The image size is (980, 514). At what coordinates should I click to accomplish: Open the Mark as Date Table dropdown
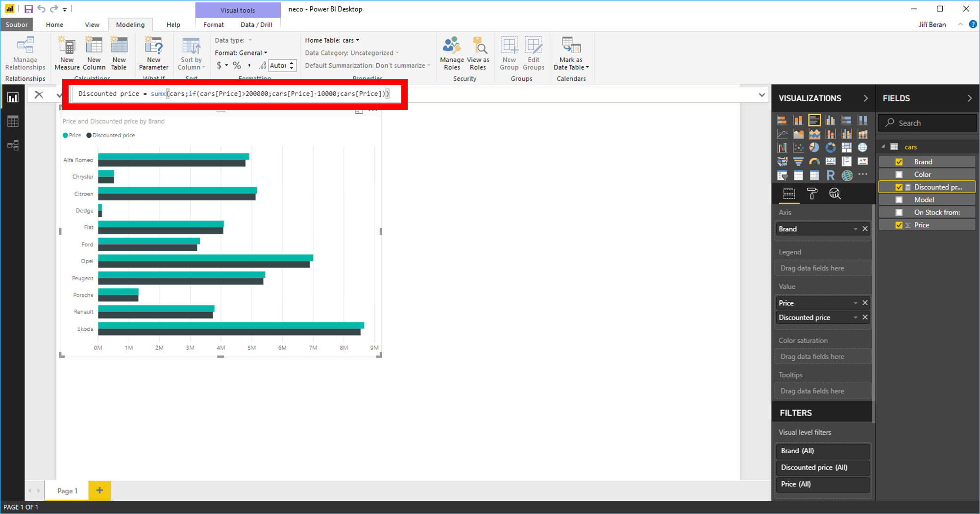click(x=571, y=54)
